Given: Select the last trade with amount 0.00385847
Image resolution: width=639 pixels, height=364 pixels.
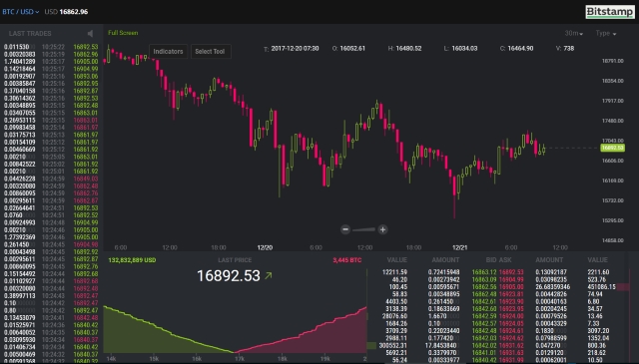Looking at the screenshot, I should click(x=51, y=84).
